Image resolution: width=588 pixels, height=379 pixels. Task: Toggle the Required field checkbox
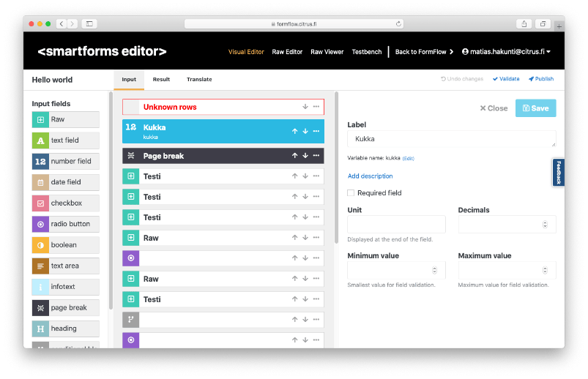point(351,193)
